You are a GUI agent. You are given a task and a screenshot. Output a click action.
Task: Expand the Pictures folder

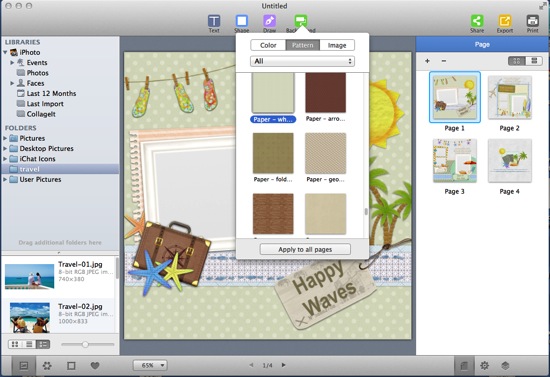tap(5, 138)
